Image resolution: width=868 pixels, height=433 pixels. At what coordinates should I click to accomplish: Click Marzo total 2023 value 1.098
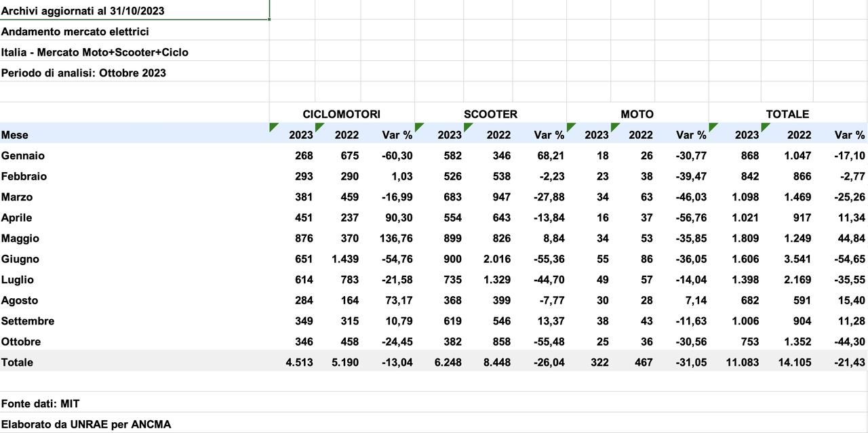[745, 197]
